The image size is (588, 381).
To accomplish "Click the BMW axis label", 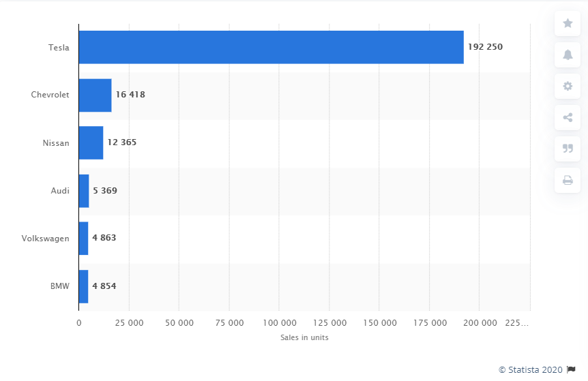I will 60,286.
